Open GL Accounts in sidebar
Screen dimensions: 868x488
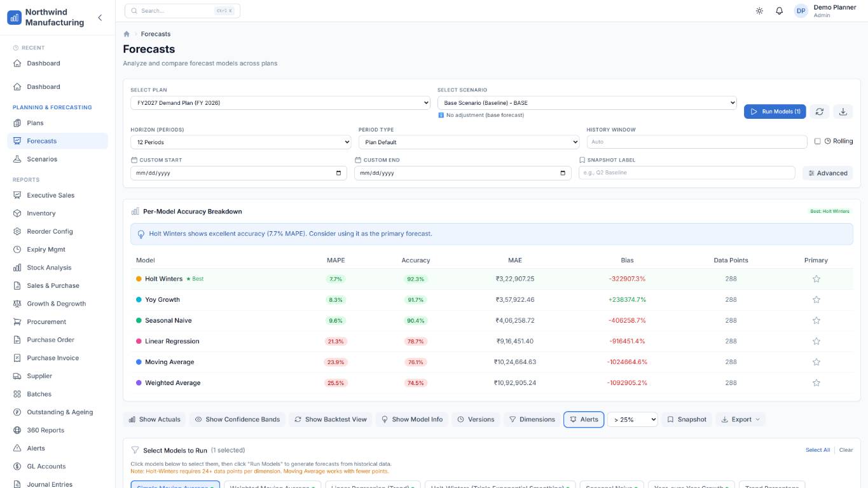coord(57,466)
